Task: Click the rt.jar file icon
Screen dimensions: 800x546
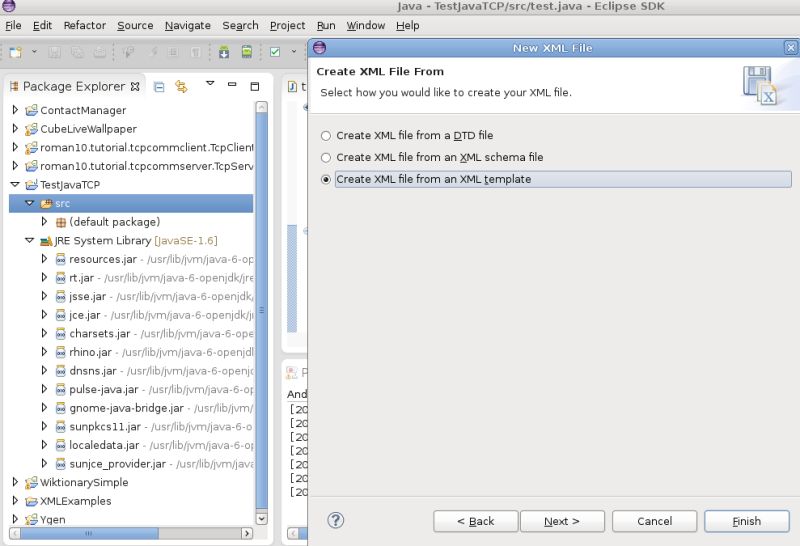Action: point(61,278)
